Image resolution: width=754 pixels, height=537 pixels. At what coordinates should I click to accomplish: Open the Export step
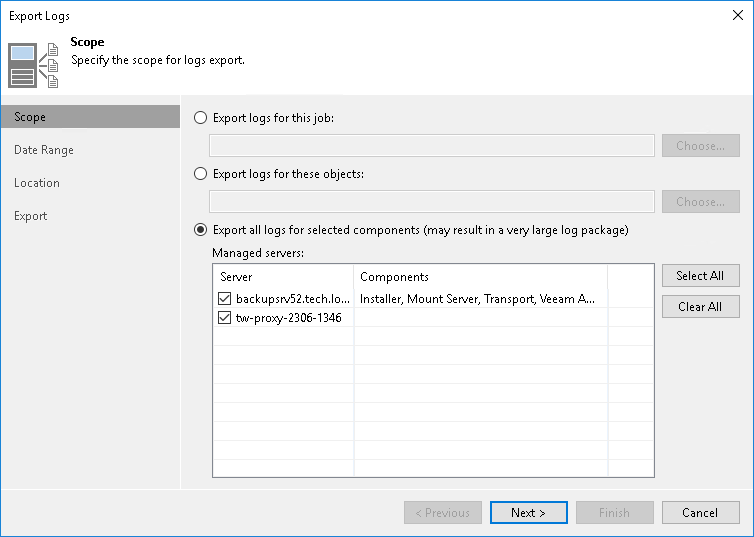coord(31,216)
